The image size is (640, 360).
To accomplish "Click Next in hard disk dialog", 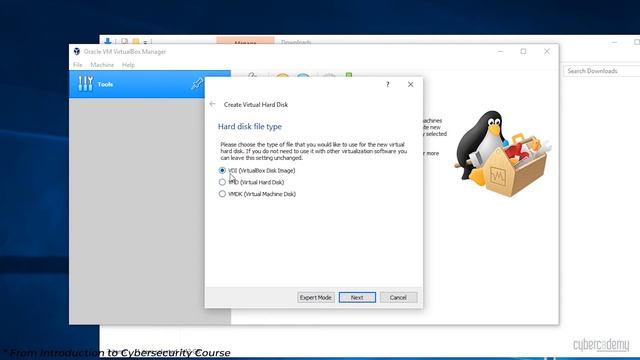I will click(x=357, y=298).
